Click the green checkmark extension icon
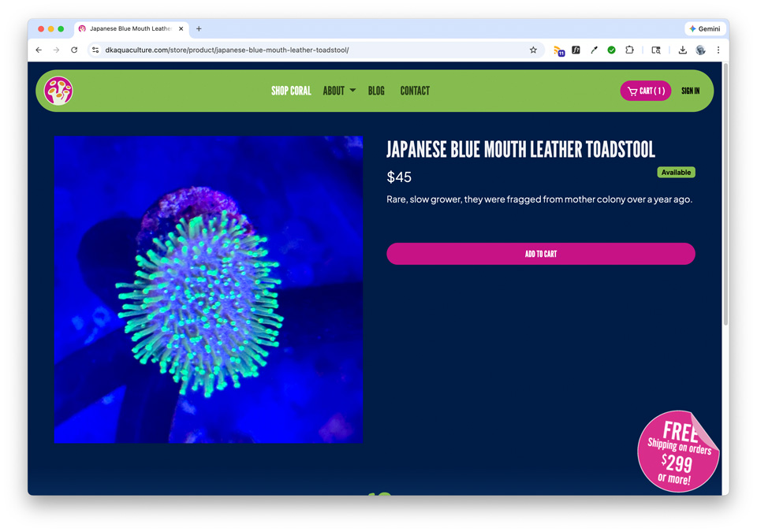Image resolution: width=757 pixels, height=532 pixels. (x=611, y=50)
